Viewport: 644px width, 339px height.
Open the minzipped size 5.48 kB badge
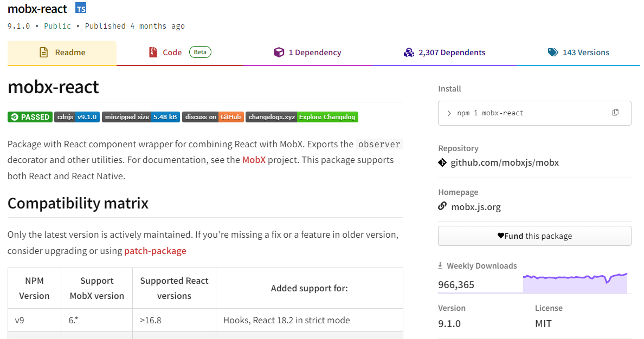pos(141,117)
